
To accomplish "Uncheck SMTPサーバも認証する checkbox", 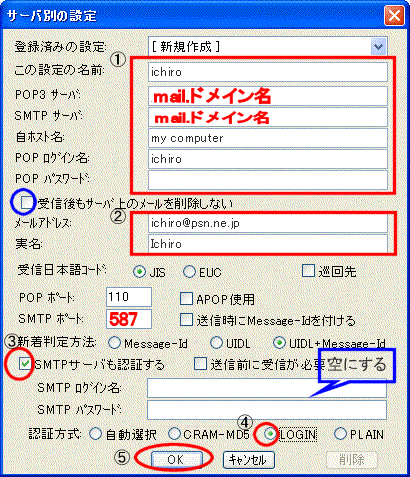I will point(25,364).
